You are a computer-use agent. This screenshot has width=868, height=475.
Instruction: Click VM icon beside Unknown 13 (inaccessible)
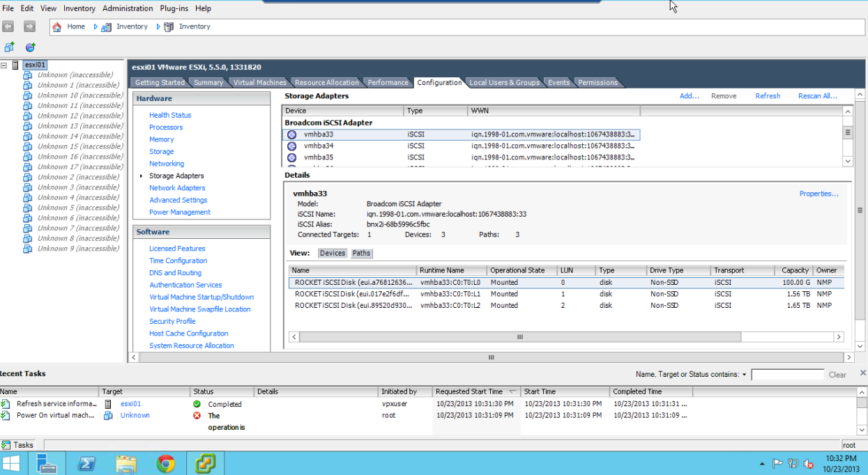click(28, 126)
